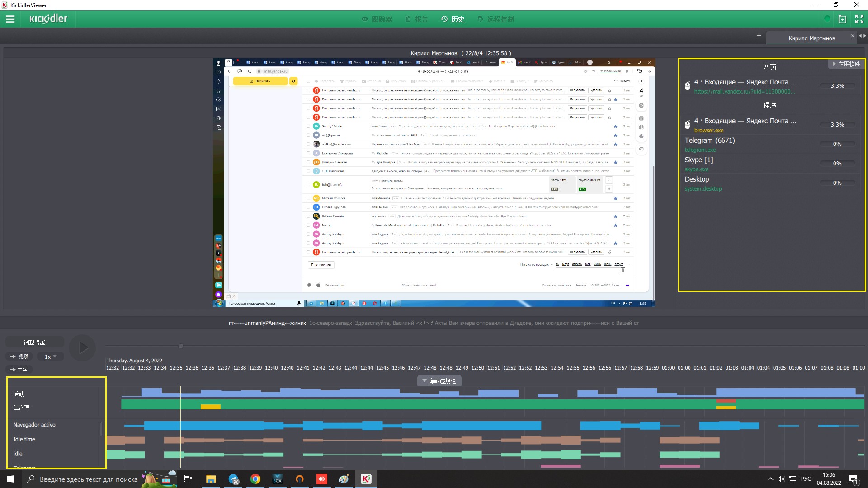
Task: Collapse the 在用软件 active software panel
Action: click(846, 64)
